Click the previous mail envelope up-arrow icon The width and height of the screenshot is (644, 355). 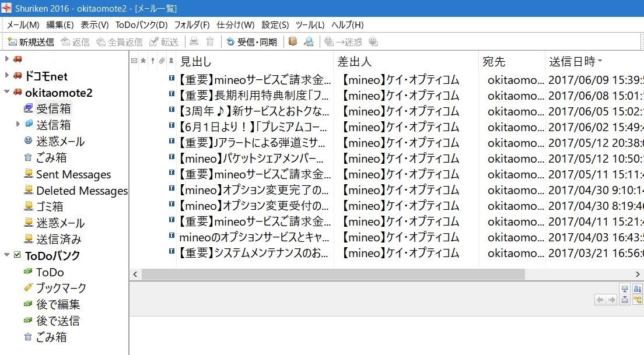[x=625, y=289]
